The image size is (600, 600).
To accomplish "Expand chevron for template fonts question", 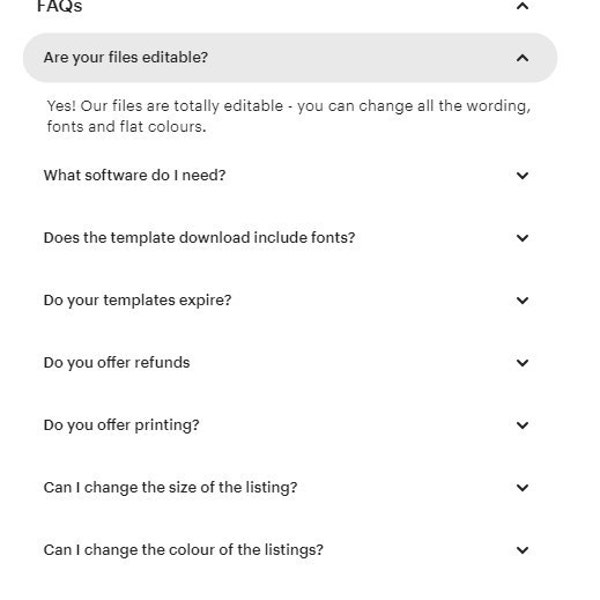I will click(x=522, y=238).
